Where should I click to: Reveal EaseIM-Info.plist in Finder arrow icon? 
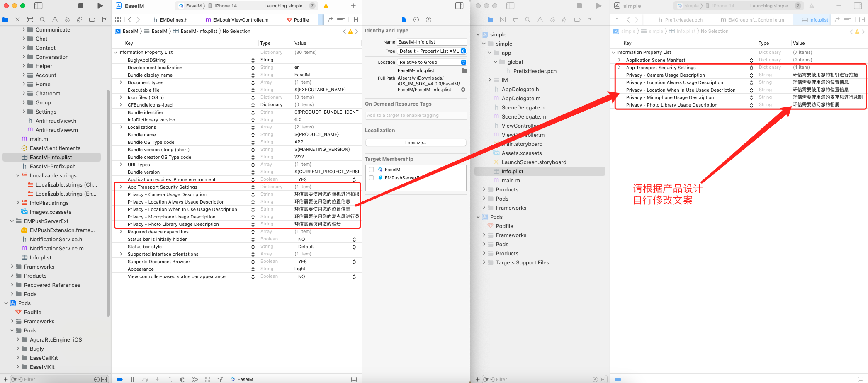click(x=463, y=90)
